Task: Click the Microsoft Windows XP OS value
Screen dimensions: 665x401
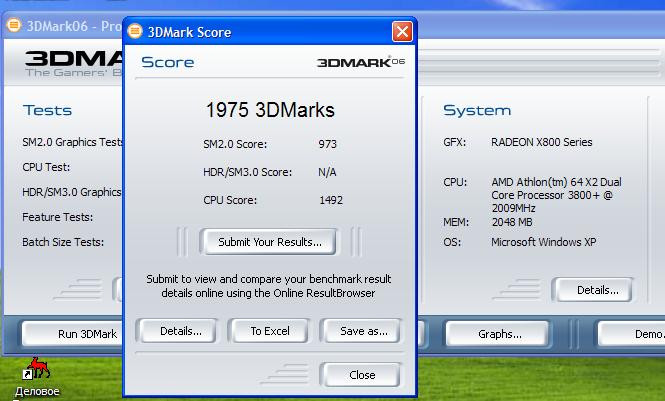Action: point(544,242)
